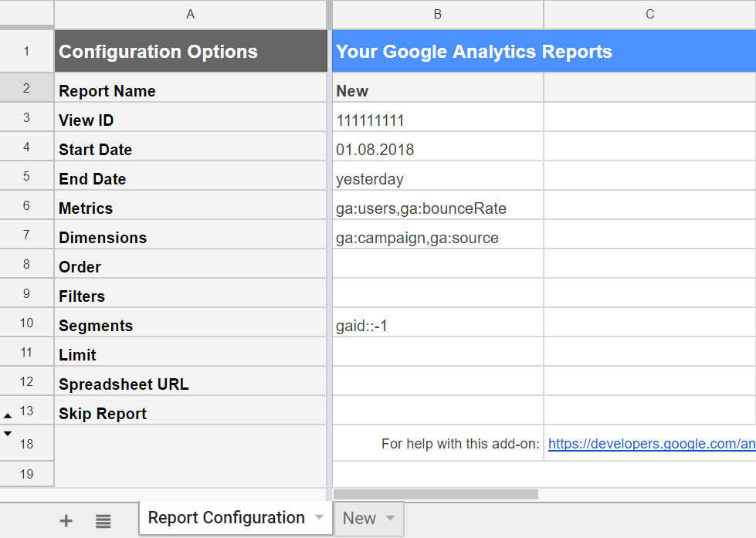
Task: Open the developers.google.com help link
Action: click(x=651, y=444)
